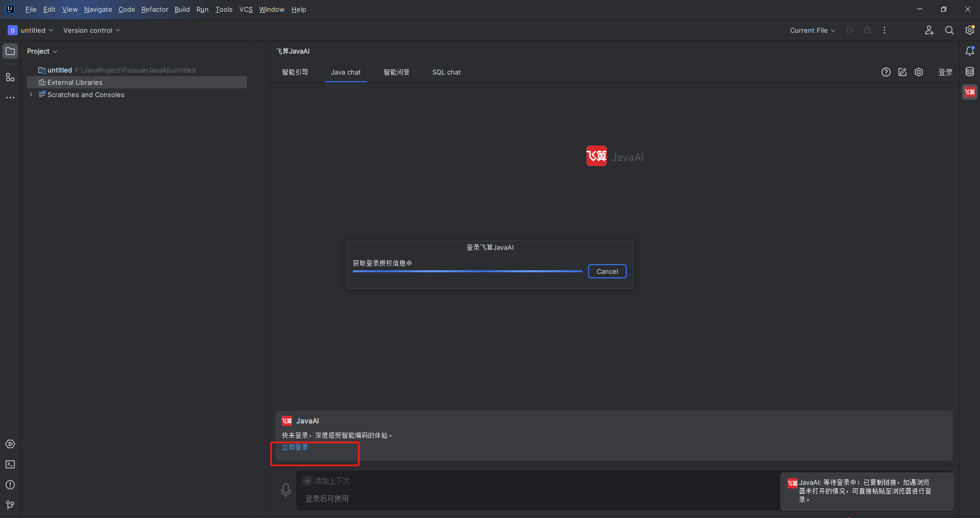The width and height of the screenshot is (980, 518).
Task: Click the plus icon beside 添加上下文
Action: 307,481
